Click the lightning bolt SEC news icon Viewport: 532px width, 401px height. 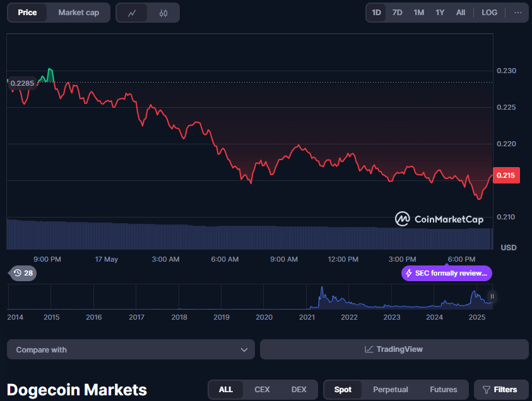coord(410,273)
